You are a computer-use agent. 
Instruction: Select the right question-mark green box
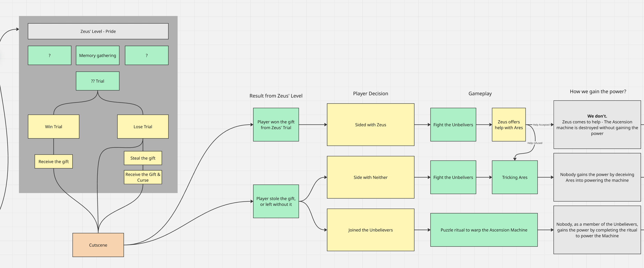pyautogui.click(x=146, y=55)
